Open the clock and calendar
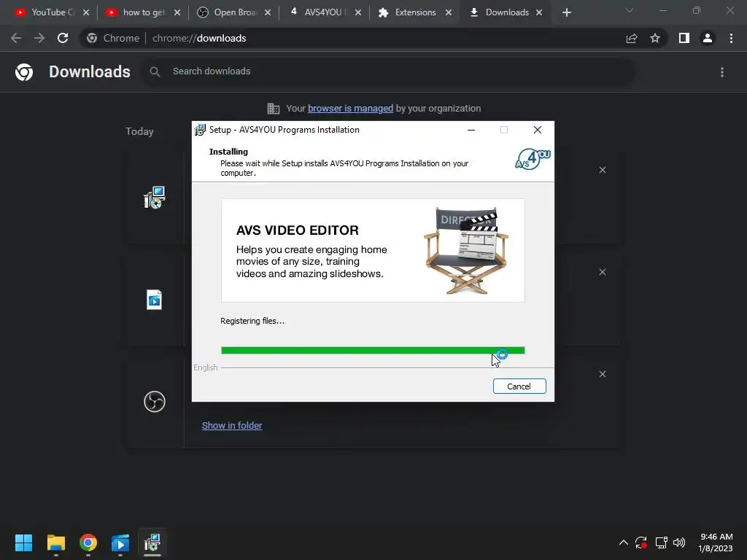 pos(716,542)
